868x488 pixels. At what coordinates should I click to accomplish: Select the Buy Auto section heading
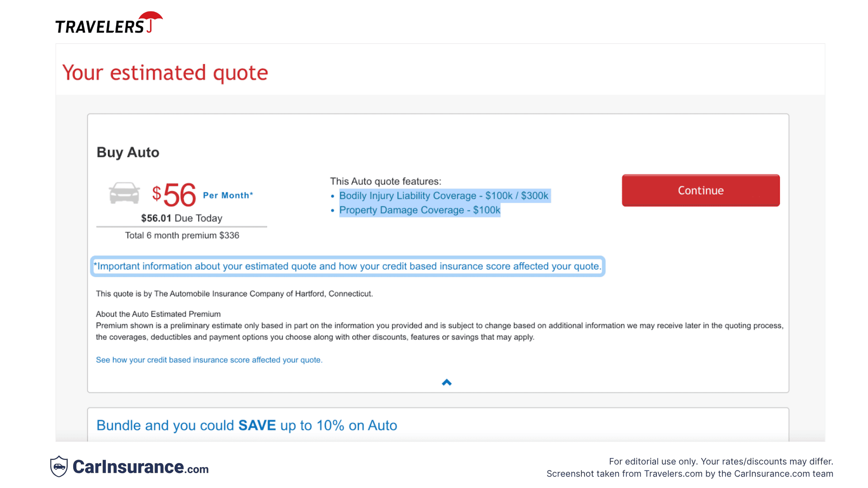[x=127, y=152]
